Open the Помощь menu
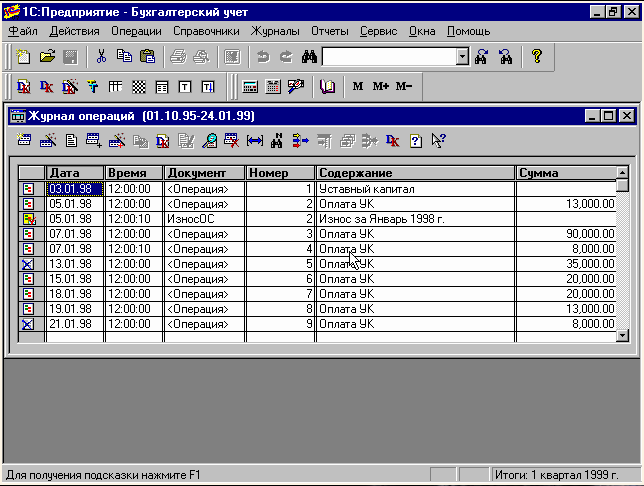Viewport: 644px width, 486px height. 469,31
